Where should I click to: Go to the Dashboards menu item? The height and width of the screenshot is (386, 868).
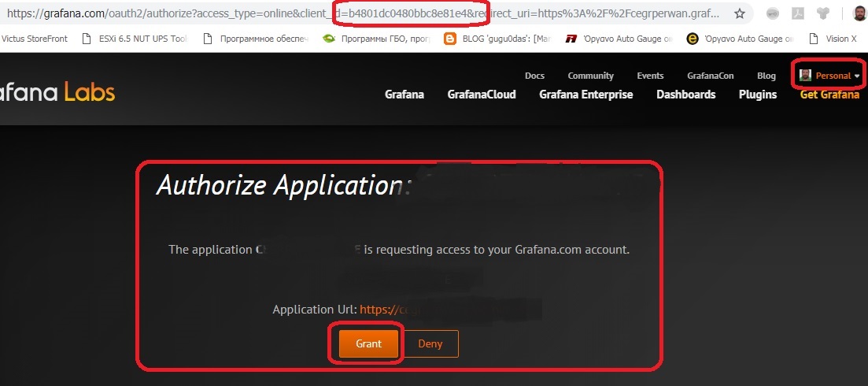(686, 95)
